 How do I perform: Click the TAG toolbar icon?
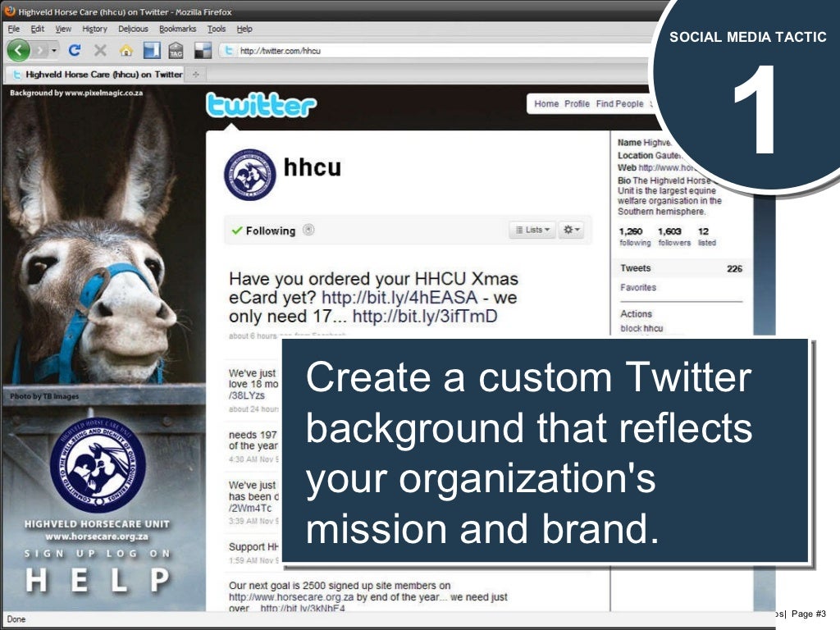(176, 50)
